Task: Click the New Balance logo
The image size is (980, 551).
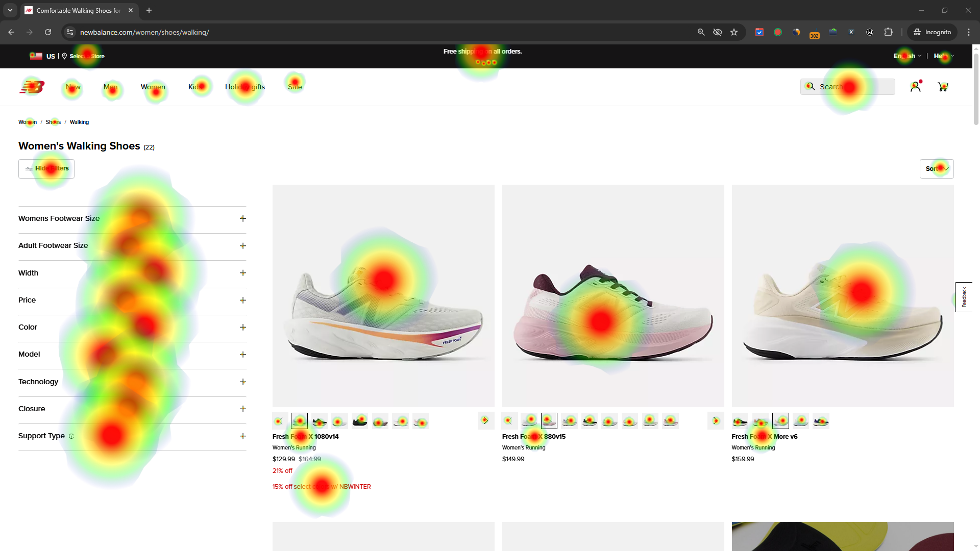Action: [32, 87]
